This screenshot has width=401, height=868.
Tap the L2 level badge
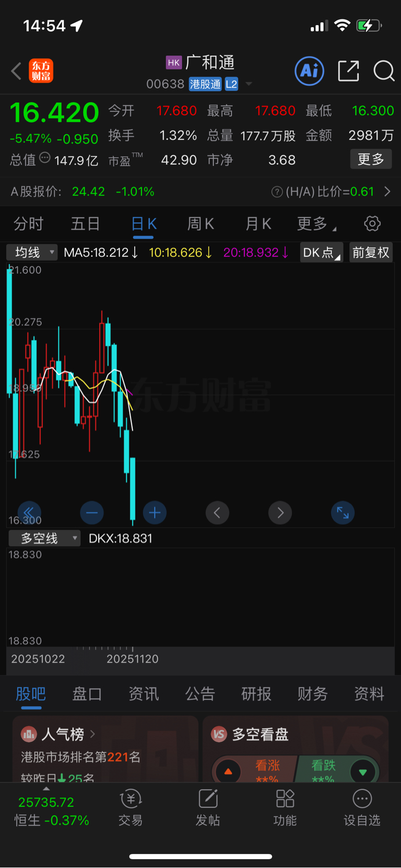[x=231, y=84]
